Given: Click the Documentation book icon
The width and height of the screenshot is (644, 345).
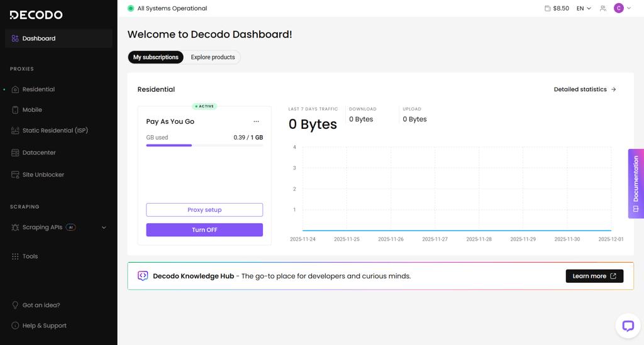Looking at the screenshot, I should click(636, 209).
